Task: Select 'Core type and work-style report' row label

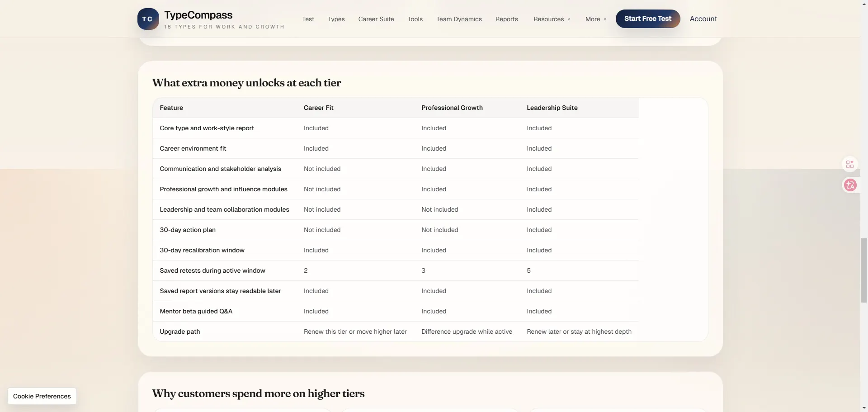Action: 207,128
